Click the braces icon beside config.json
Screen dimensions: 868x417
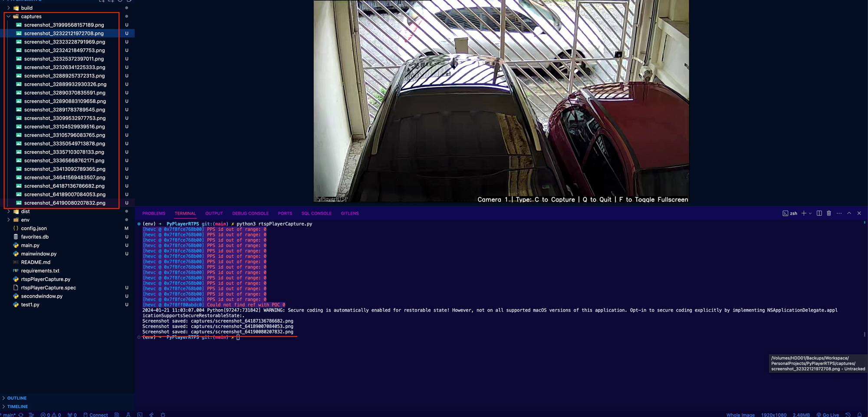tap(16, 228)
